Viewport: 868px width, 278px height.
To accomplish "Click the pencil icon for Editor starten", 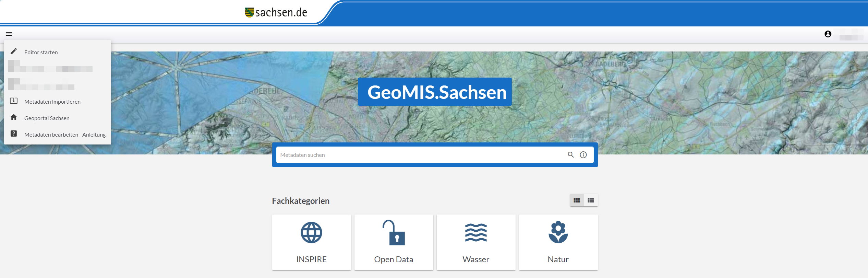I will pos(14,51).
